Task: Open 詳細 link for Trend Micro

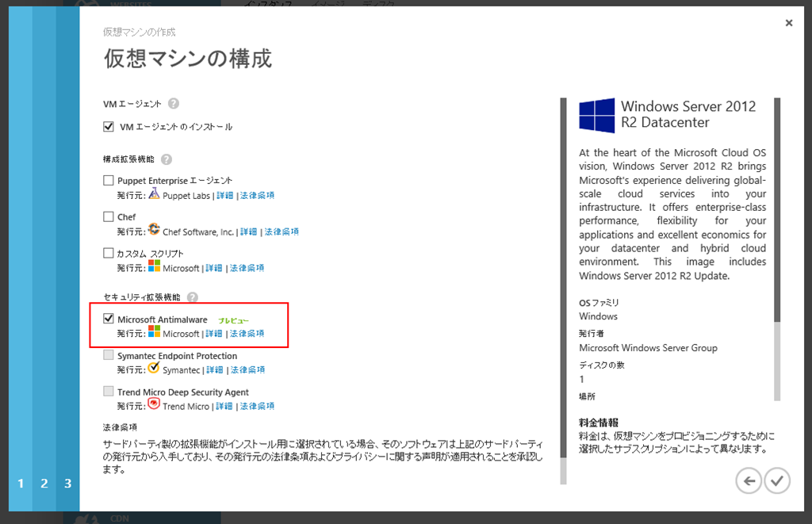Action: pos(224,406)
